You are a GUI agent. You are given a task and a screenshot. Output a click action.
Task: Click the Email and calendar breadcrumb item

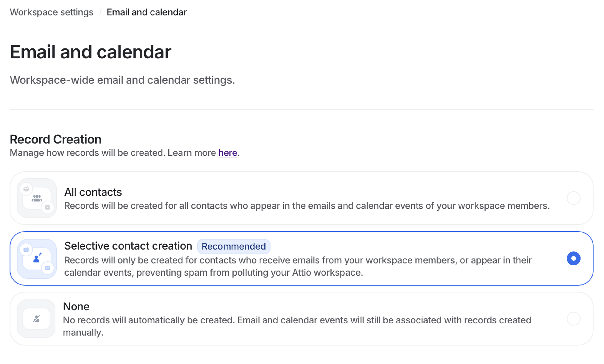point(147,12)
